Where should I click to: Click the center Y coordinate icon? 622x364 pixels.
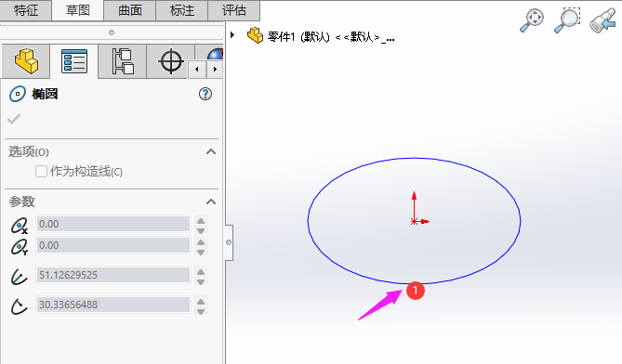[19, 247]
